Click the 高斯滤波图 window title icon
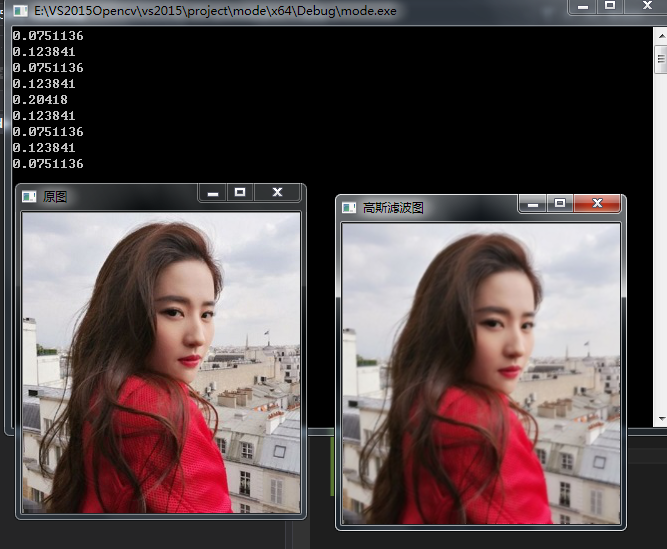 (349, 208)
